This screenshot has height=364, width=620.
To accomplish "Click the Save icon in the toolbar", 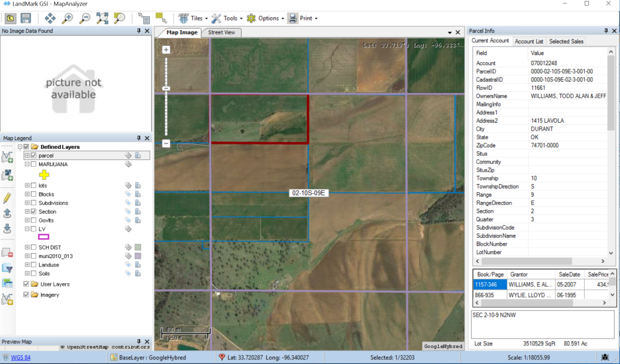I will coord(27,18).
